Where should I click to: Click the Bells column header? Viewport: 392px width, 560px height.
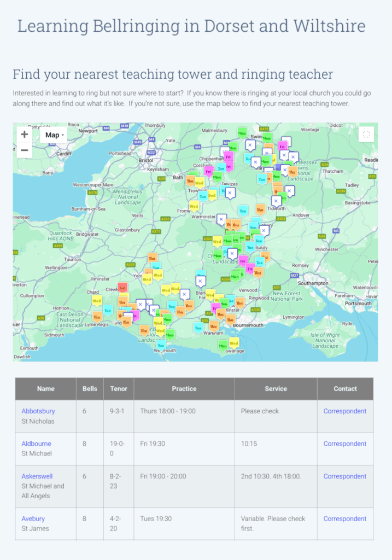pyautogui.click(x=90, y=389)
